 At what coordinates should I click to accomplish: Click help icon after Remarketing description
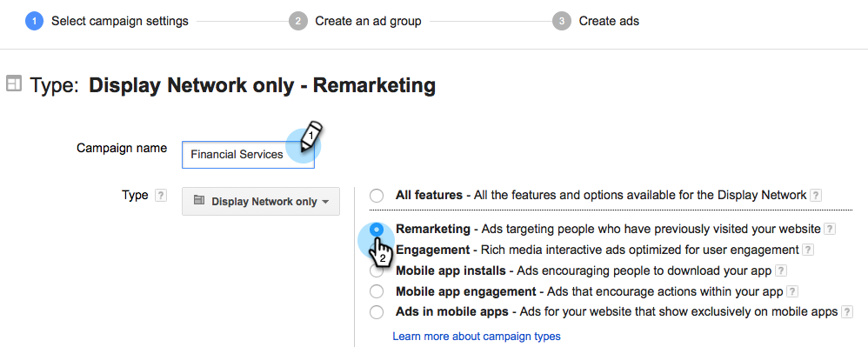point(830,230)
